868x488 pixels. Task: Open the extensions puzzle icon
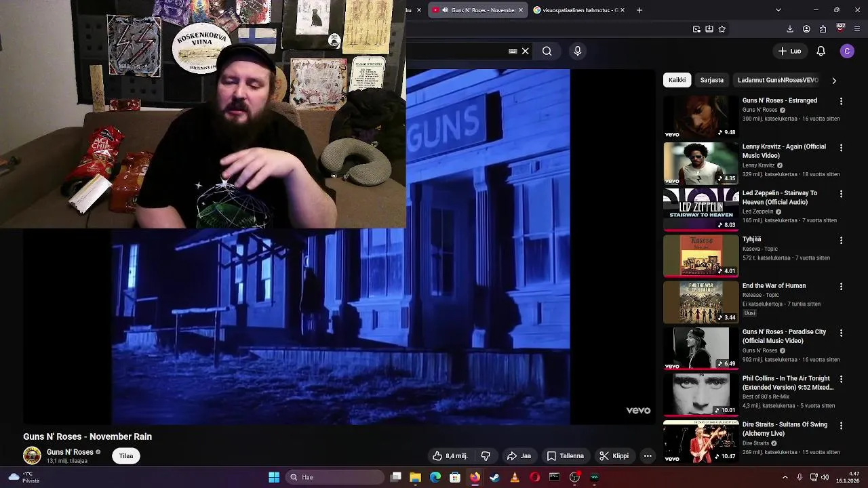823,29
